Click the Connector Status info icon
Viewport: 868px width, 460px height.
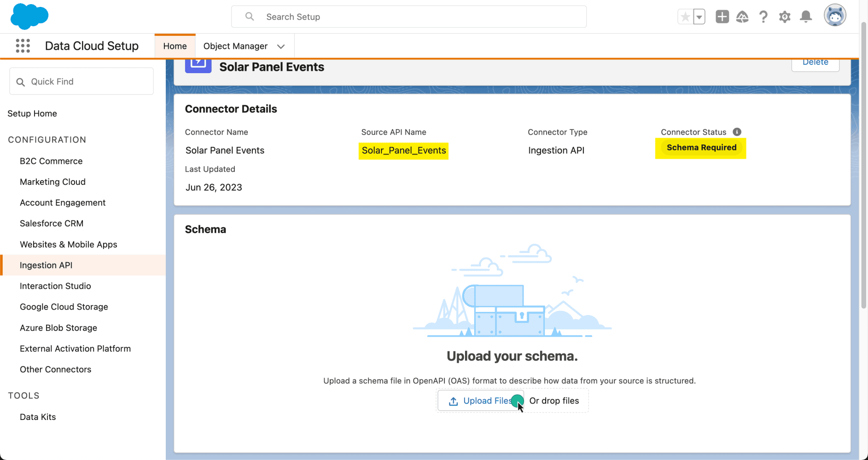pyautogui.click(x=737, y=132)
